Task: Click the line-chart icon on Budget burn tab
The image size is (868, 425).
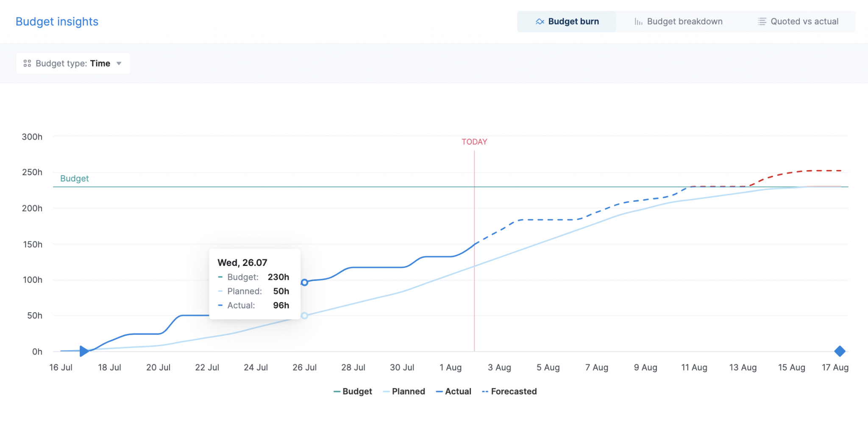Action: [540, 21]
